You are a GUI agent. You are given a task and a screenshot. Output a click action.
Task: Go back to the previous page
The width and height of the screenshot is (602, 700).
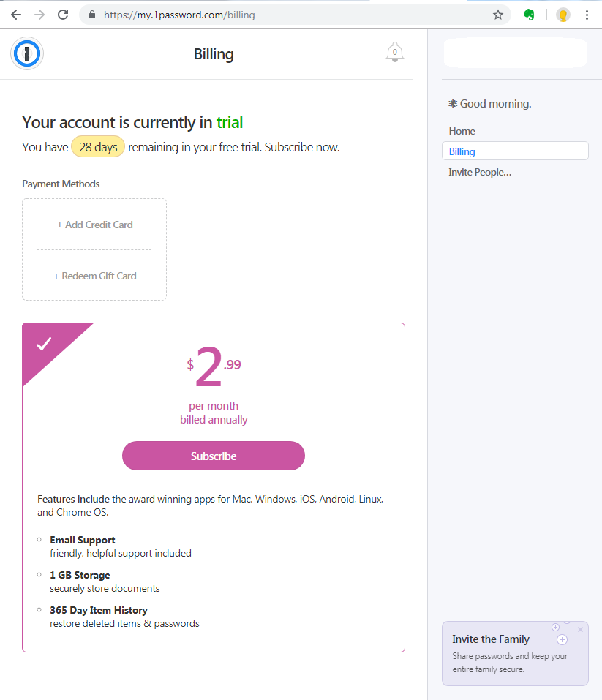tap(16, 15)
